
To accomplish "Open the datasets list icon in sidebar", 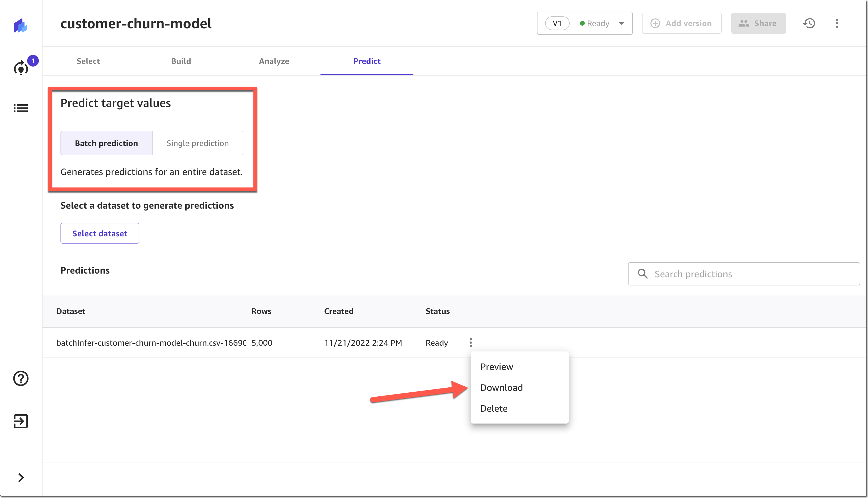I will pyautogui.click(x=21, y=108).
